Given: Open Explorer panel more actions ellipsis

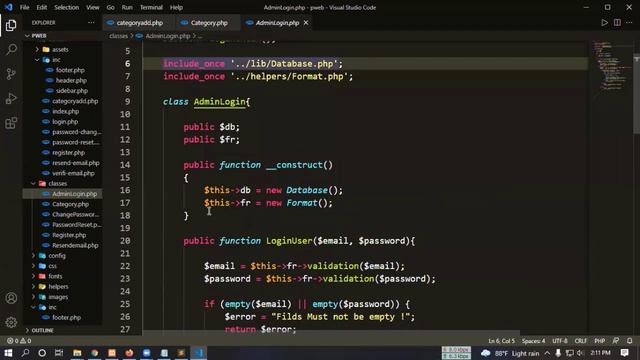Looking at the screenshot, I should point(91,23).
